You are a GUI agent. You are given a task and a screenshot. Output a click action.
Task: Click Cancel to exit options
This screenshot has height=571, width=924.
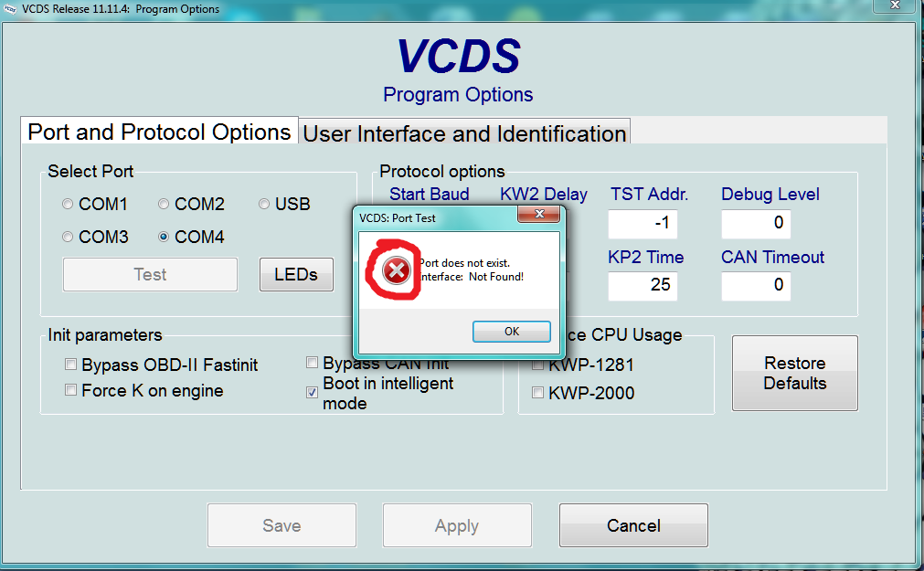pyautogui.click(x=633, y=525)
